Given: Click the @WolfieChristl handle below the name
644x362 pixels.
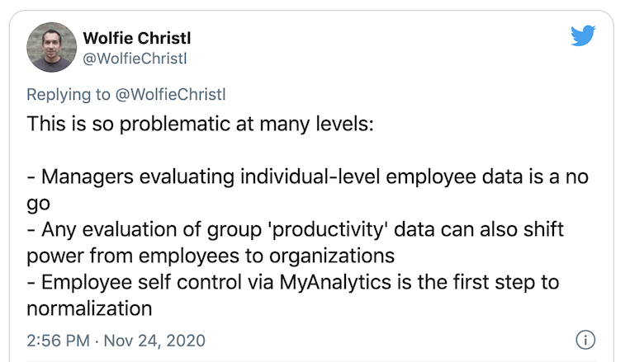Looking at the screenshot, I should (x=135, y=59).
